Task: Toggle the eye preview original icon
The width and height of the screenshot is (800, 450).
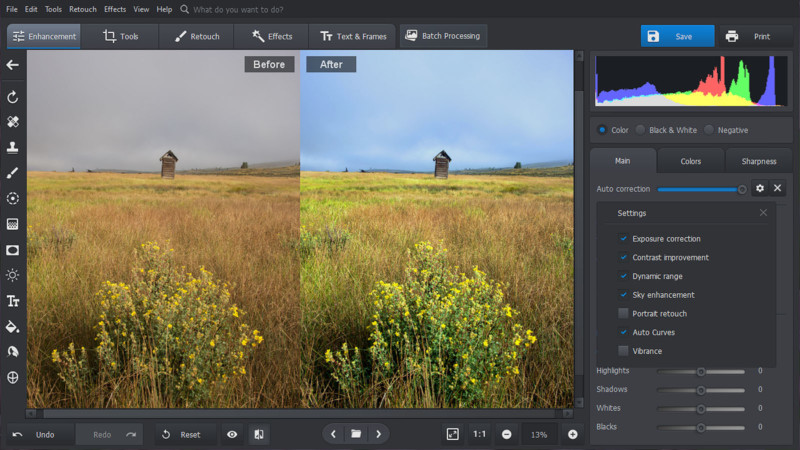Action: pos(232,434)
